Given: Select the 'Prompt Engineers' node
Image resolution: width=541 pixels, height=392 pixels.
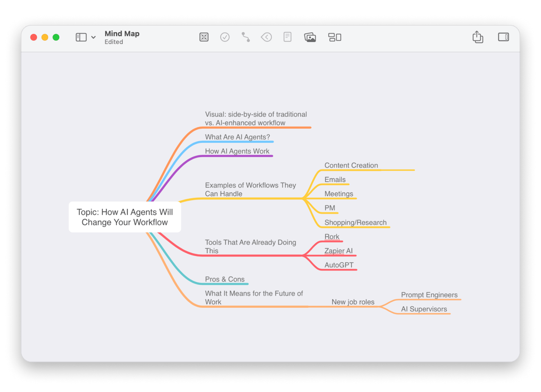Looking at the screenshot, I should pos(429,295).
